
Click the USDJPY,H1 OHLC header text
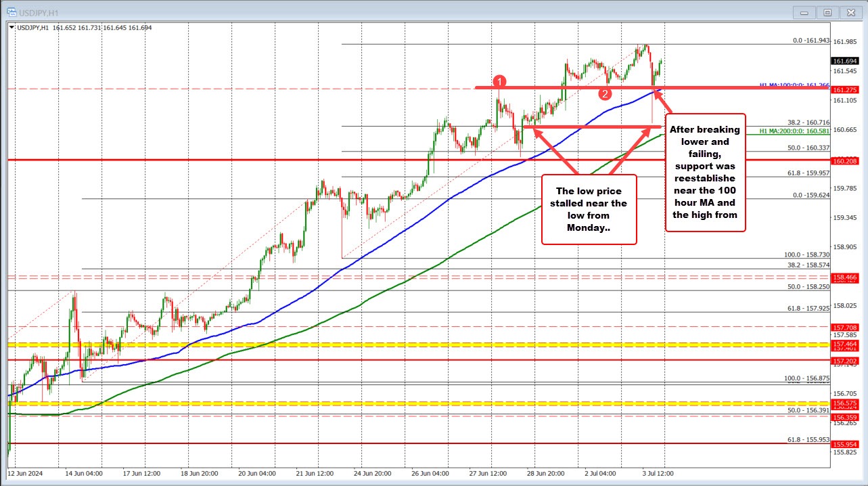[84, 26]
